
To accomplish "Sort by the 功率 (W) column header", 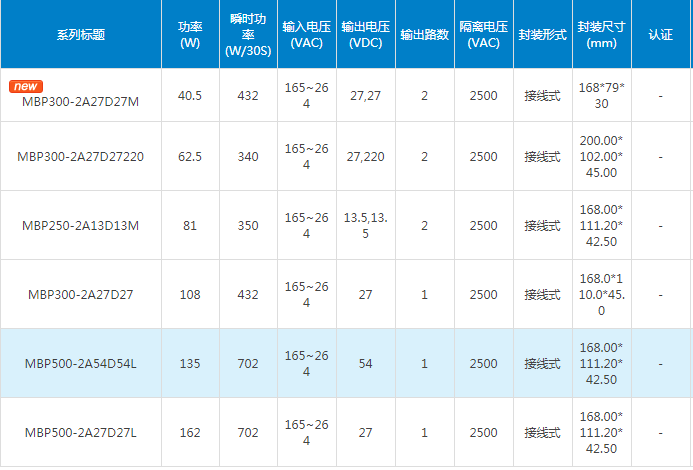I will point(189,34).
